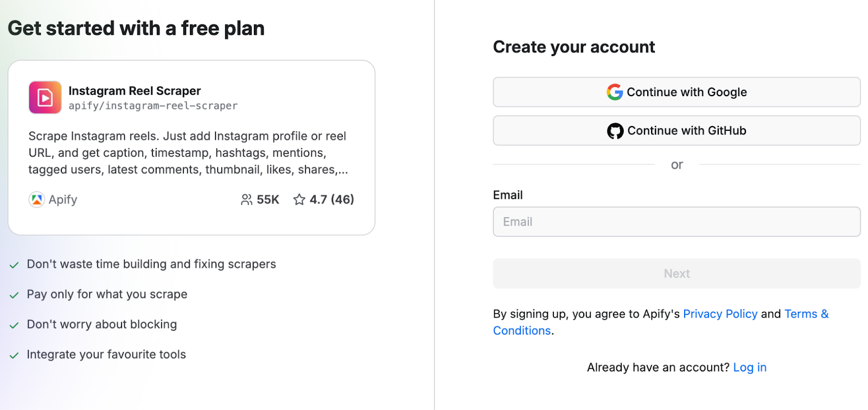This screenshot has height=410, width=868.
Task: Open the Privacy Policy link
Action: (x=720, y=314)
